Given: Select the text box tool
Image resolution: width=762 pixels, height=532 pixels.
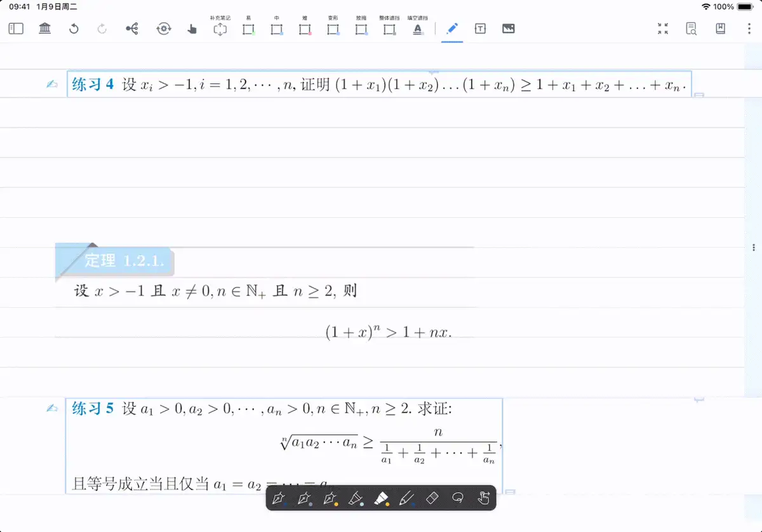Looking at the screenshot, I should click(480, 29).
